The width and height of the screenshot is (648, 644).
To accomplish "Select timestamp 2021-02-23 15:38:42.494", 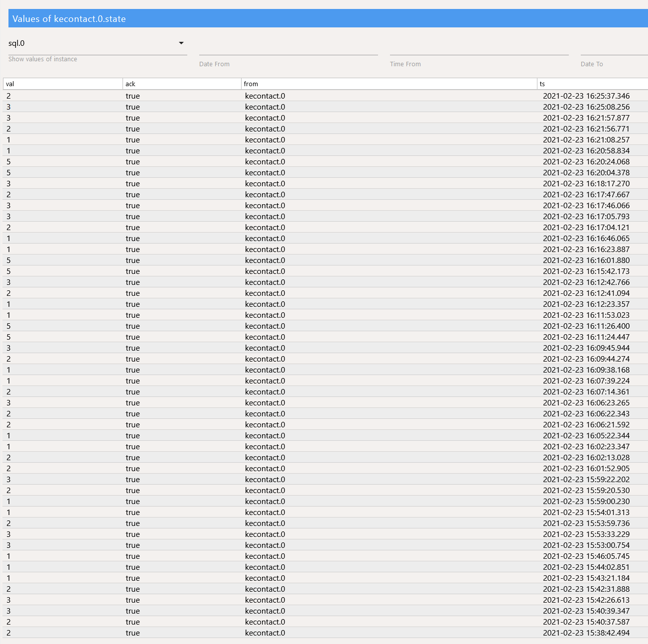I will (x=586, y=633).
